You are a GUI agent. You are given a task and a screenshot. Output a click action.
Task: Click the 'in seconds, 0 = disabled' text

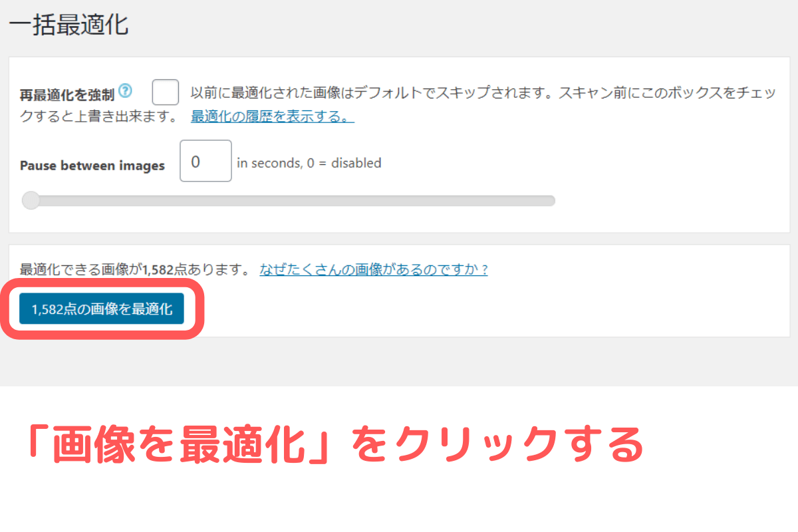coord(309,163)
